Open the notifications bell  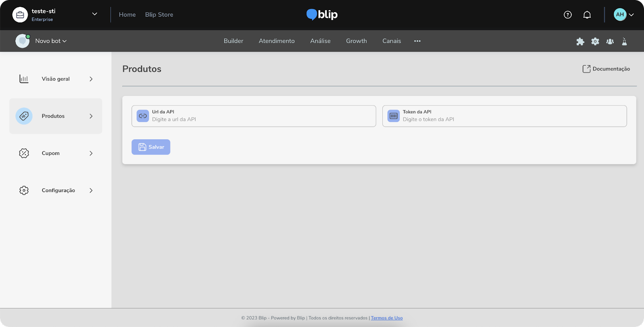pos(587,15)
